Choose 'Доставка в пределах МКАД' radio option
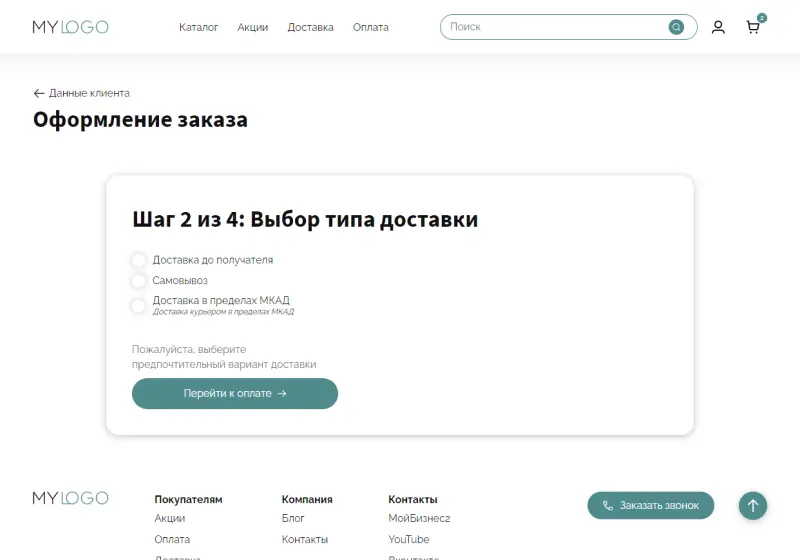Screen dimensions: 800x560 [139, 305]
